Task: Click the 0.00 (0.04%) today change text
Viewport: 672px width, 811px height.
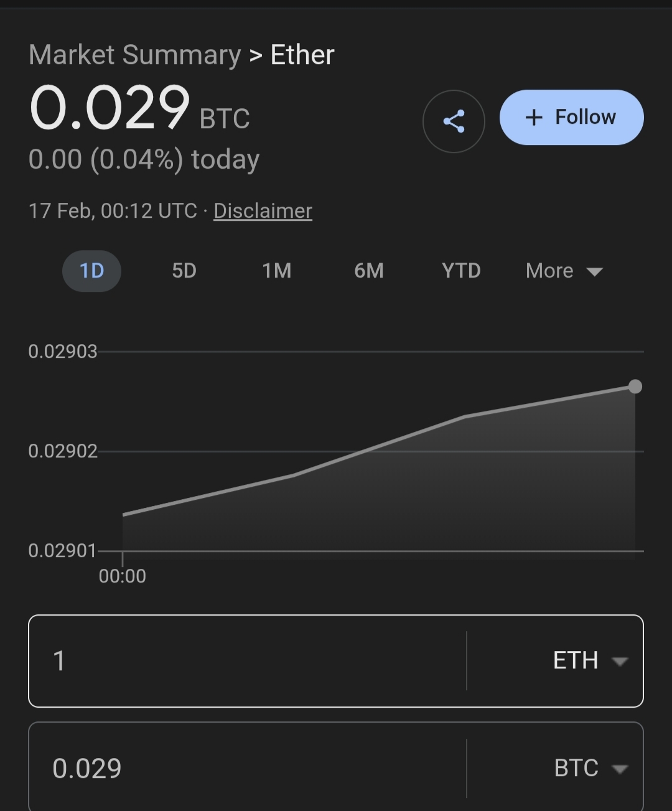Action: tap(144, 159)
